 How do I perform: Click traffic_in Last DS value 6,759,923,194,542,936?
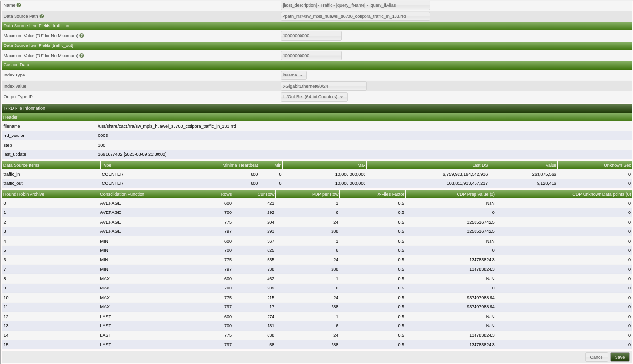coord(465,174)
